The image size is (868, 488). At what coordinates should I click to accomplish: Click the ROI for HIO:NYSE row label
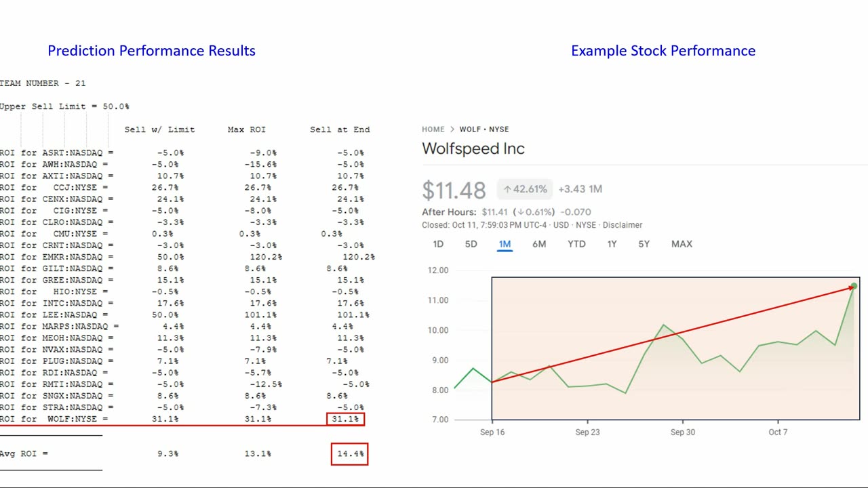pyautogui.click(x=54, y=291)
